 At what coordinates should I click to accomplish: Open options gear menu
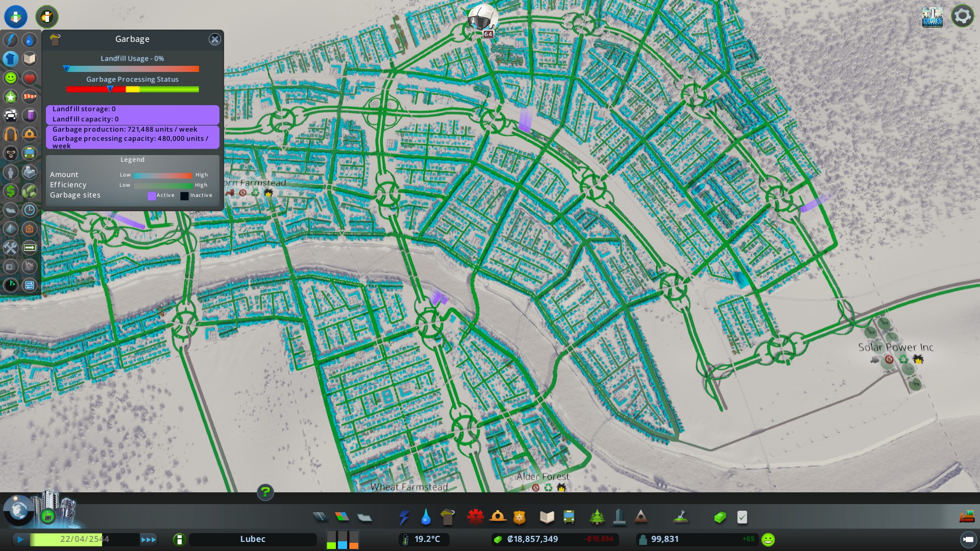pos(962,16)
